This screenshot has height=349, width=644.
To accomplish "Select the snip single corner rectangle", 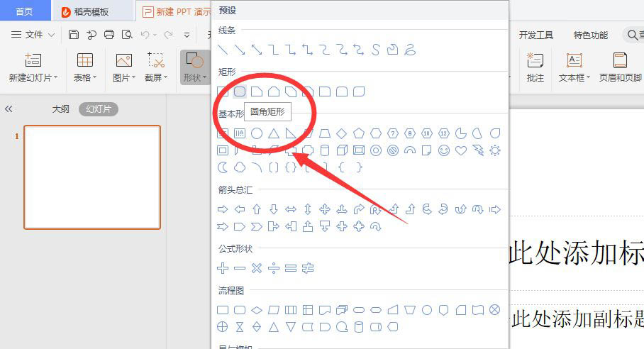I will click(257, 91).
